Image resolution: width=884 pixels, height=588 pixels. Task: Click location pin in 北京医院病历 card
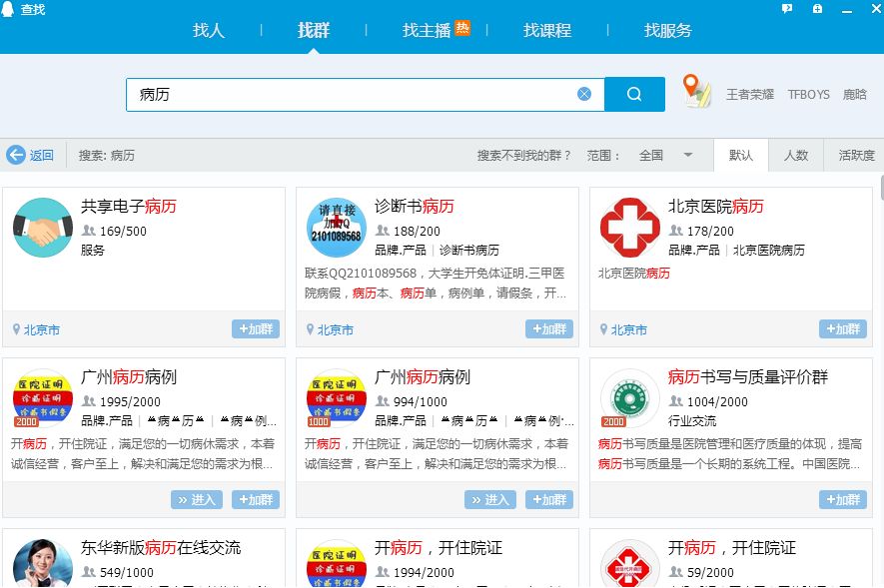pos(603,329)
